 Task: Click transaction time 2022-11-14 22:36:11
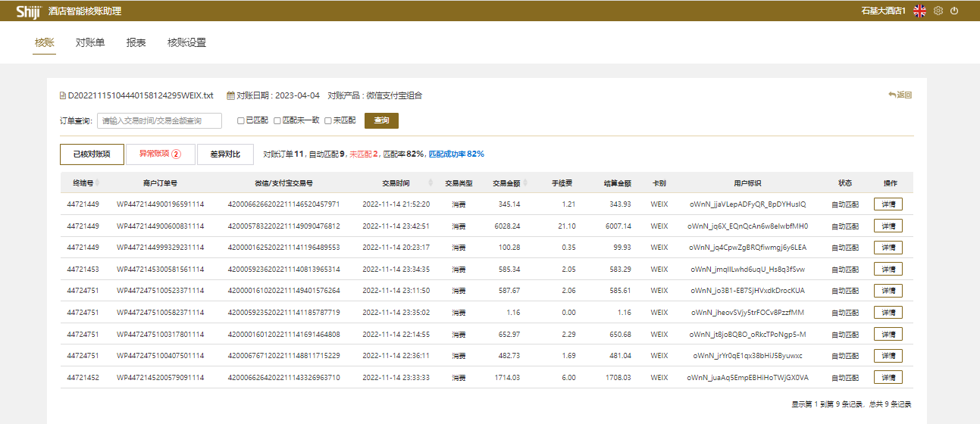click(396, 356)
